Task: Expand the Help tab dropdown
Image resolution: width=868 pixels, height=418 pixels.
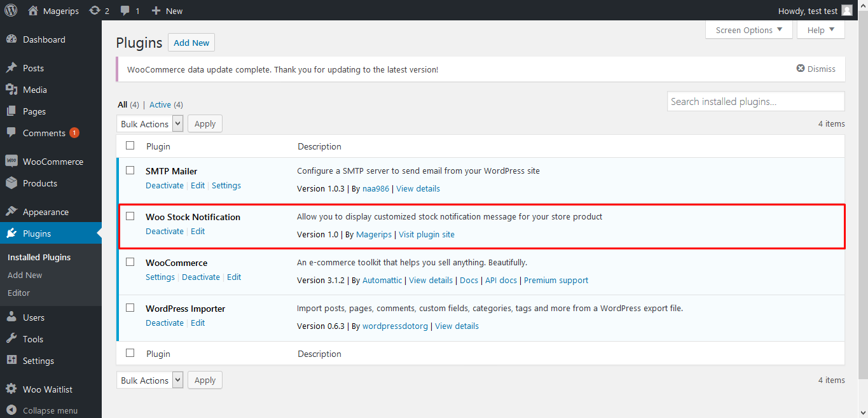Action: pyautogui.click(x=820, y=30)
